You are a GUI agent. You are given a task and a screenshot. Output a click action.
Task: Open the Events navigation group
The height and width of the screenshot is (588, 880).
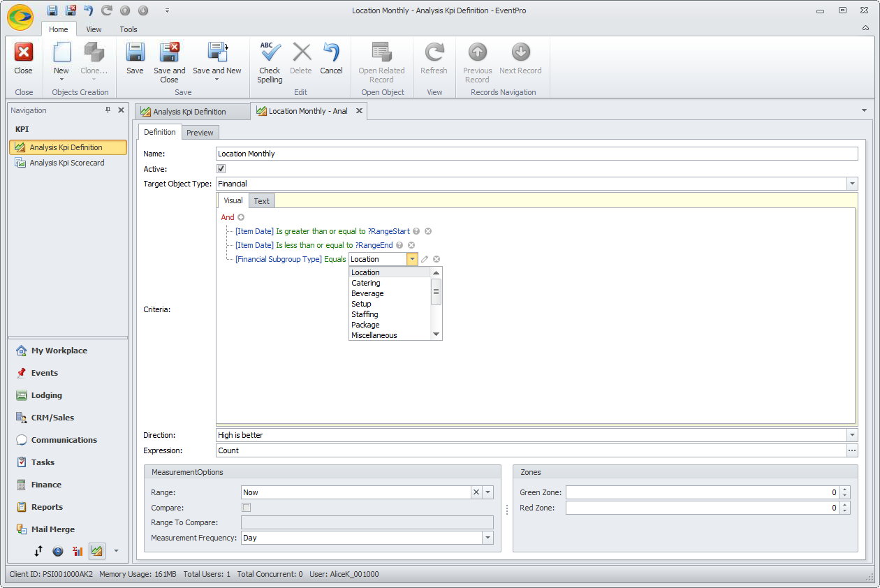point(68,373)
